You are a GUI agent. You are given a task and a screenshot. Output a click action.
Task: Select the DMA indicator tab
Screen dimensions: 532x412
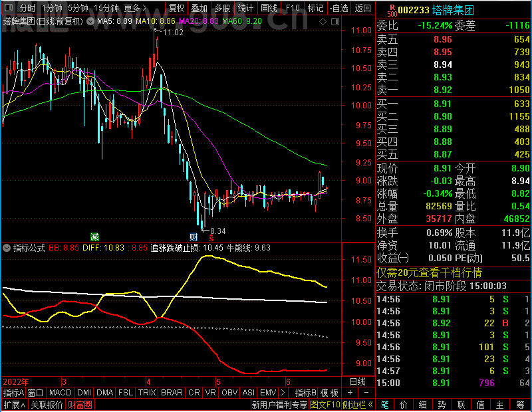pyautogui.click(x=105, y=393)
